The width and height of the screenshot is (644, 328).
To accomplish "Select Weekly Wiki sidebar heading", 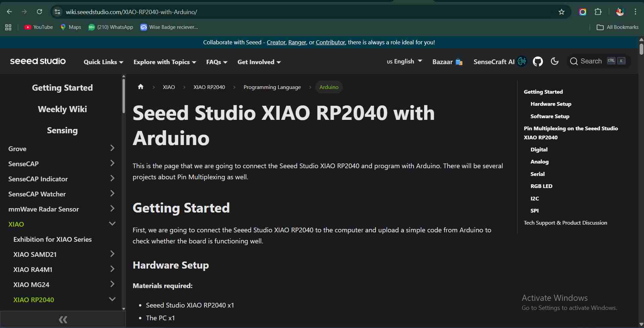I will tap(62, 109).
